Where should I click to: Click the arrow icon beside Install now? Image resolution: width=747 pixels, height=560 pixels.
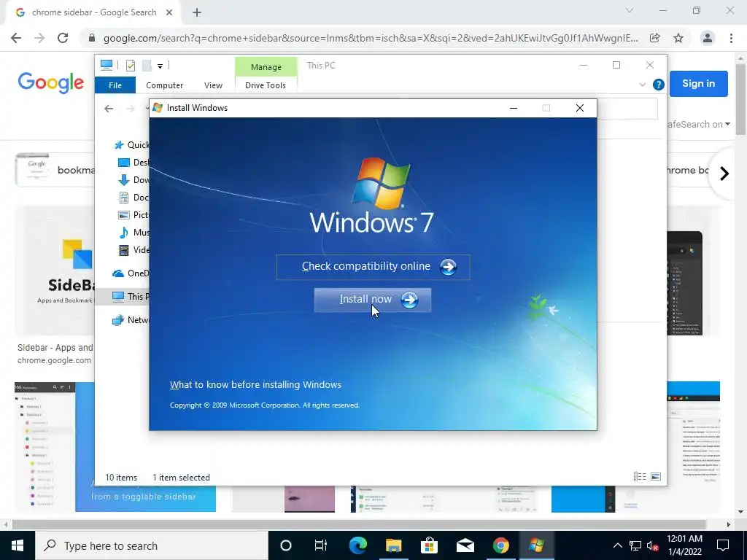point(409,300)
